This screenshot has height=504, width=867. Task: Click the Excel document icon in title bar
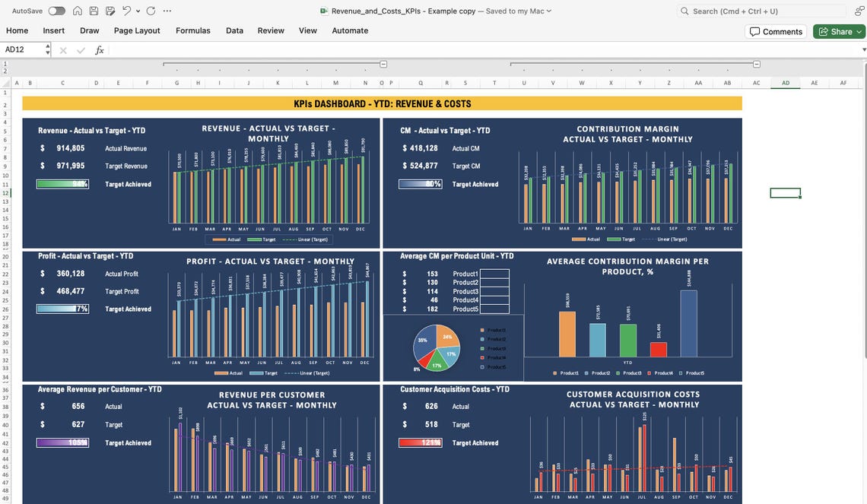coord(325,11)
